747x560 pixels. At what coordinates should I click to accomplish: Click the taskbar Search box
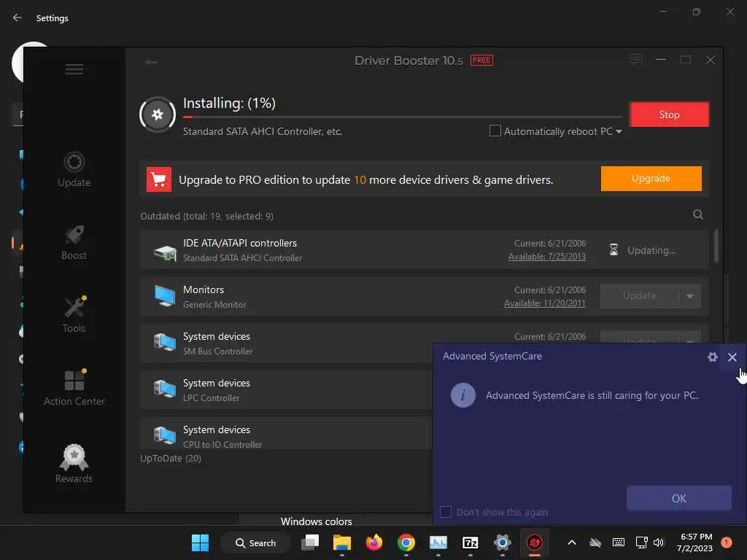pyautogui.click(x=255, y=542)
